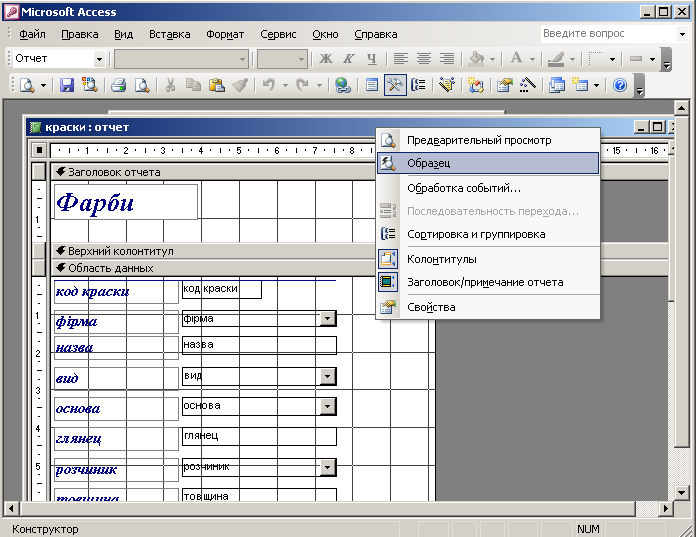Screen dimensions: 696x537
Task: Open the Вставка menu
Action: 170,34
